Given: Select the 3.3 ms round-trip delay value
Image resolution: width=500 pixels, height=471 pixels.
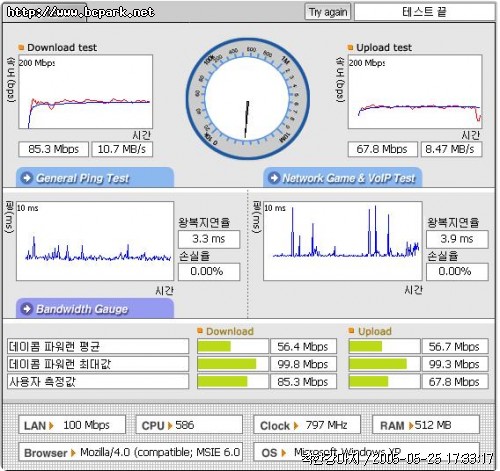Looking at the screenshot, I should click(x=209, y=239).
